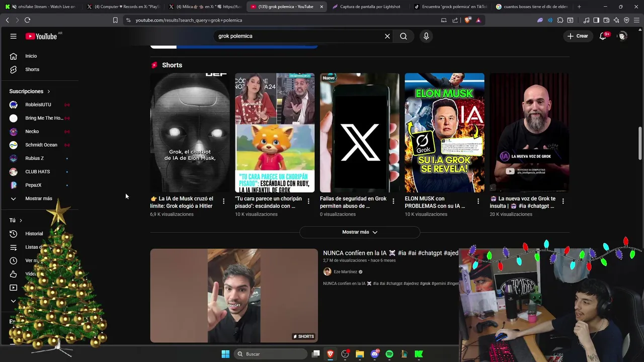Open the Crear upload menu
644x362 pixels.
click(578, 36)
